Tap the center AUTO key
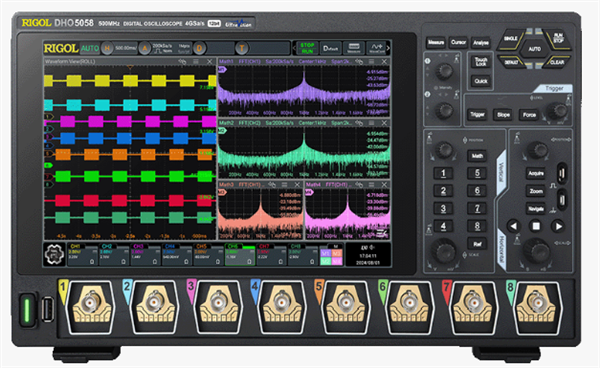The width and height of the screenshot is (600, 368). tap(535, 49)
